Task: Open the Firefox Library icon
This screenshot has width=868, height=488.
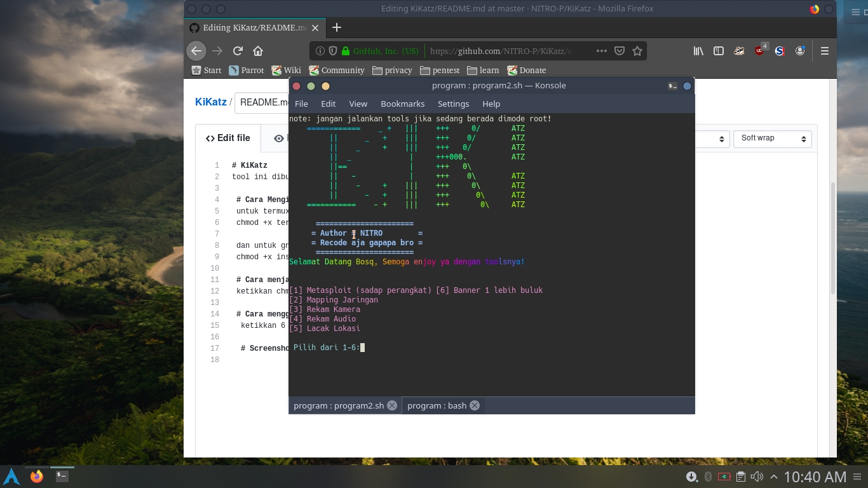Action: [x=698, y=51]
